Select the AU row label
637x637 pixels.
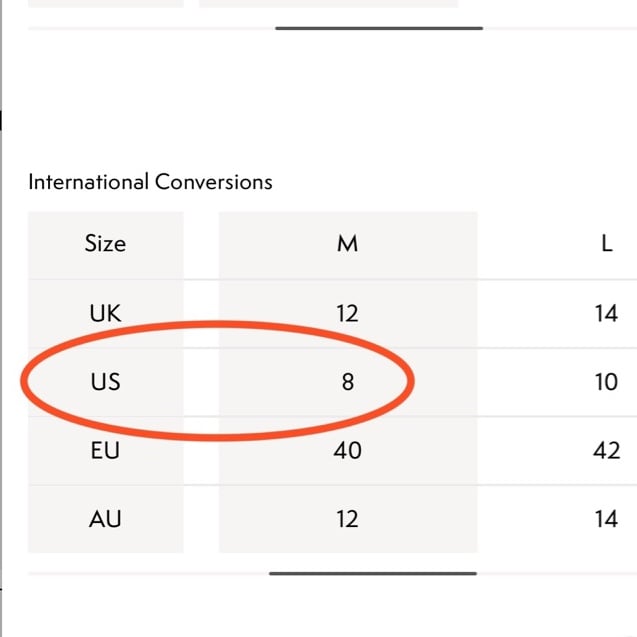(105, 519)
